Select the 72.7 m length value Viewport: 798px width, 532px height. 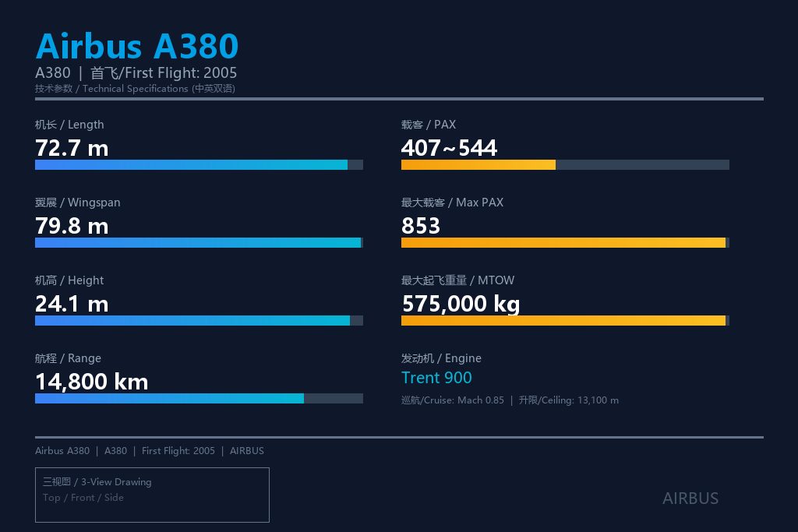[x=72, y=148]
